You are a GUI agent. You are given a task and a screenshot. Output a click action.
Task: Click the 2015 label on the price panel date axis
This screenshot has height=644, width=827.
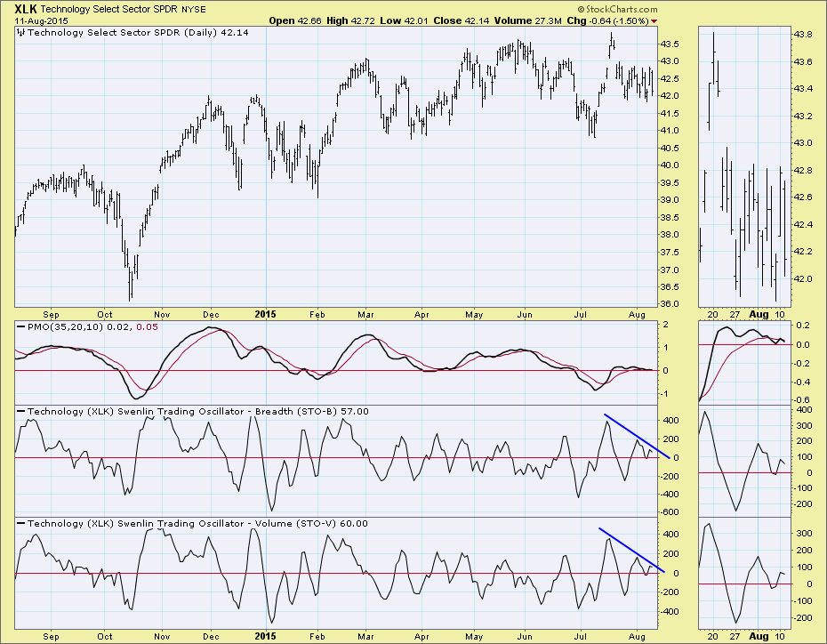[x=266, y=314]
